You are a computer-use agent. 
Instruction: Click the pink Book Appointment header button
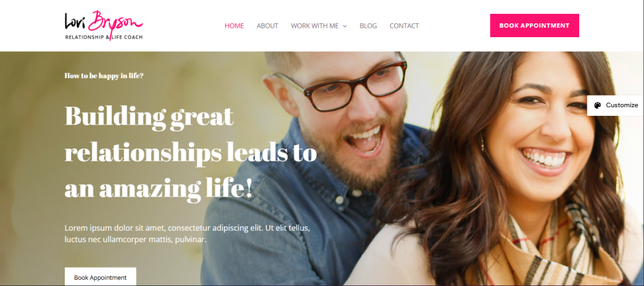pyautogui.click(x=535, y=26)
